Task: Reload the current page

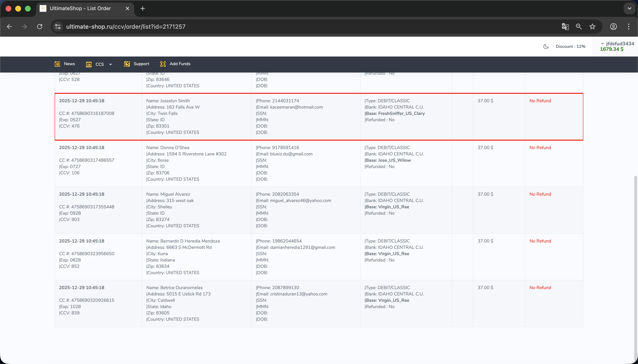Action: [x=39, y=27]
